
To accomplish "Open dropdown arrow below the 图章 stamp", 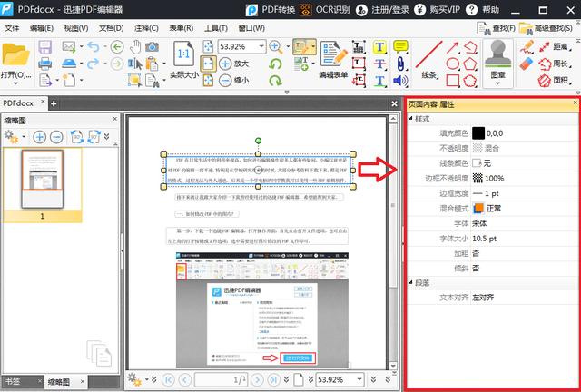I will tap(498, 83).
